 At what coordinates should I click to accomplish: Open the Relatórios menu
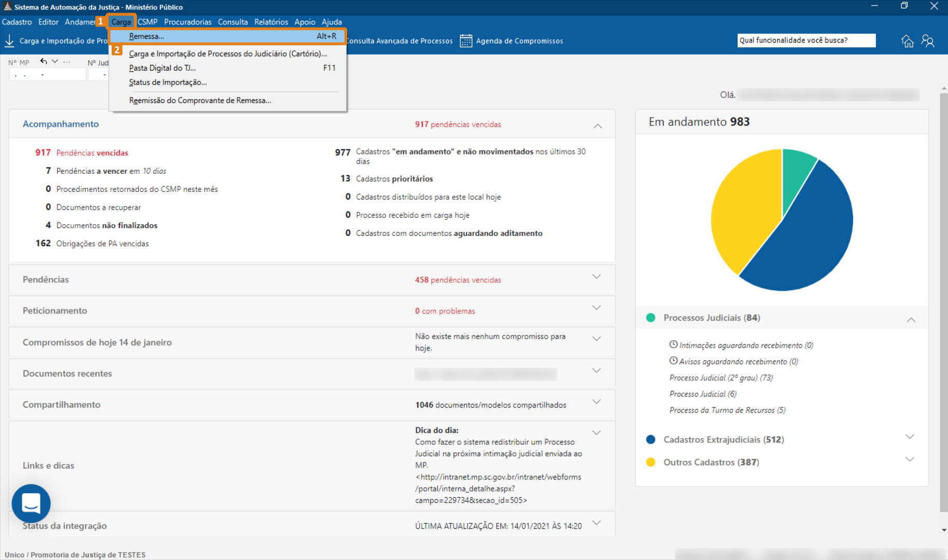point(271,22)
